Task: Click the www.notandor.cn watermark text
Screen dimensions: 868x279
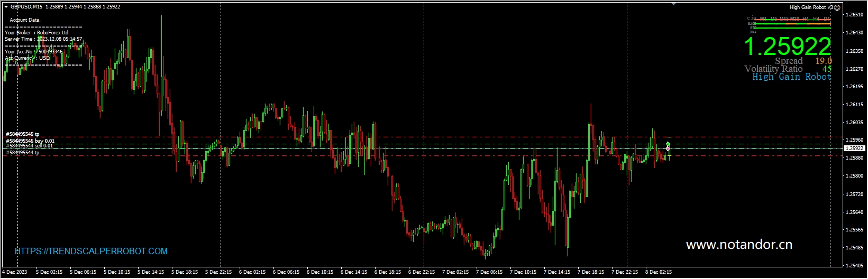Action: click(739, 245)
